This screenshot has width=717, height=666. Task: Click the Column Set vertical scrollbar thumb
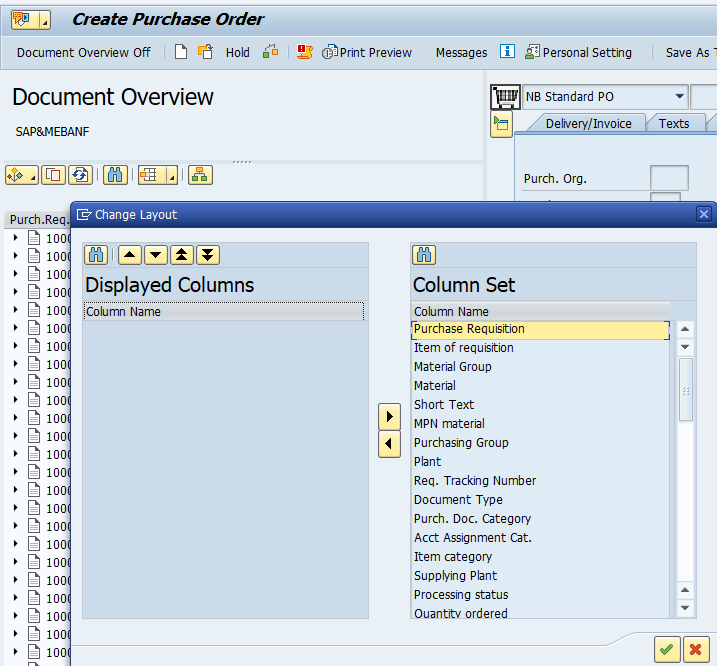click(685, 390)
